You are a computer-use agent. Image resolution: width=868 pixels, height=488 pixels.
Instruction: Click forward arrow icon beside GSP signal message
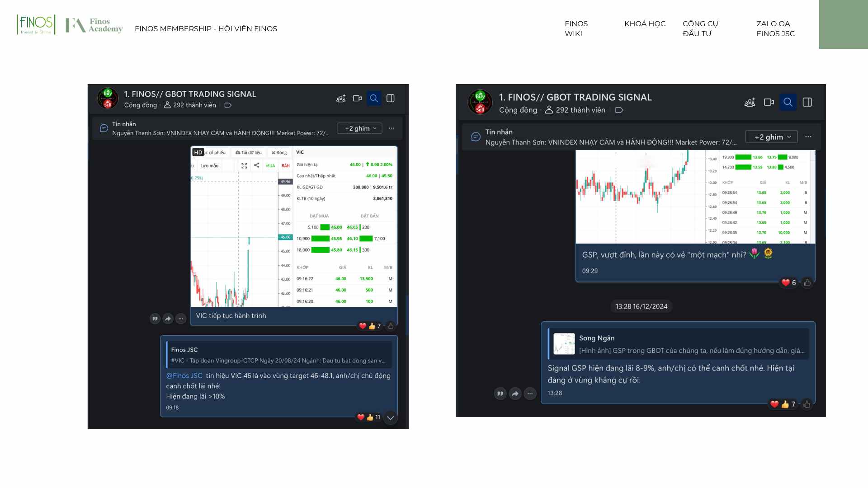[515, 394]
